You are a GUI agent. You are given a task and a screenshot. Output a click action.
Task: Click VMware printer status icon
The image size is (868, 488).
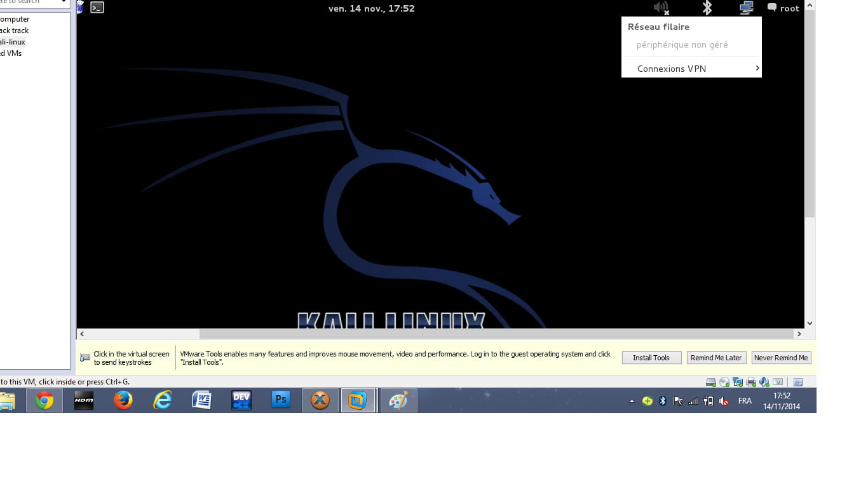tap(751, 382)
